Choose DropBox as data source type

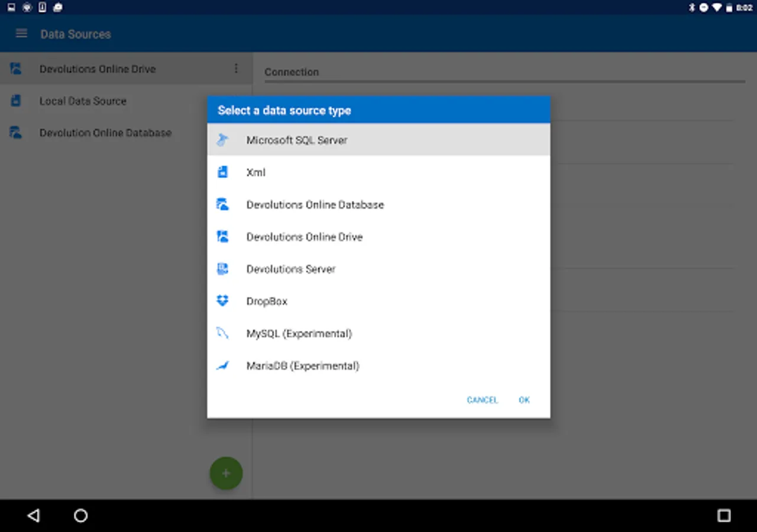tap(378, 301)
